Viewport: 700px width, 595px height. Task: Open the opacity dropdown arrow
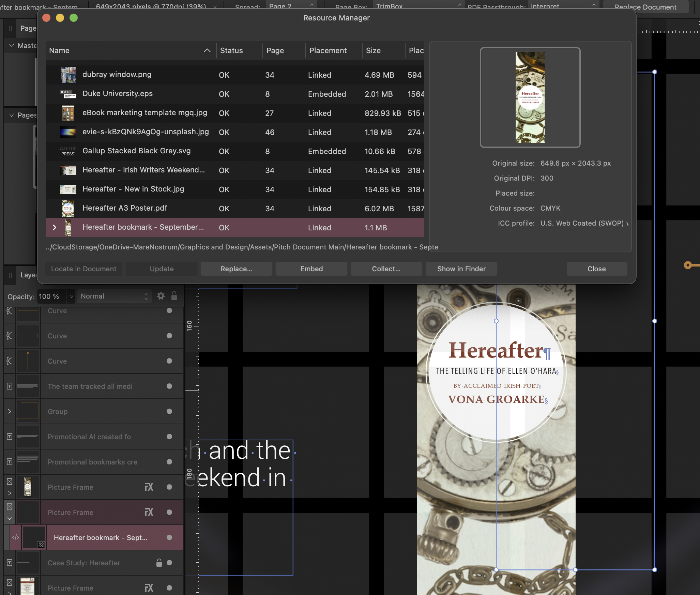71,296
